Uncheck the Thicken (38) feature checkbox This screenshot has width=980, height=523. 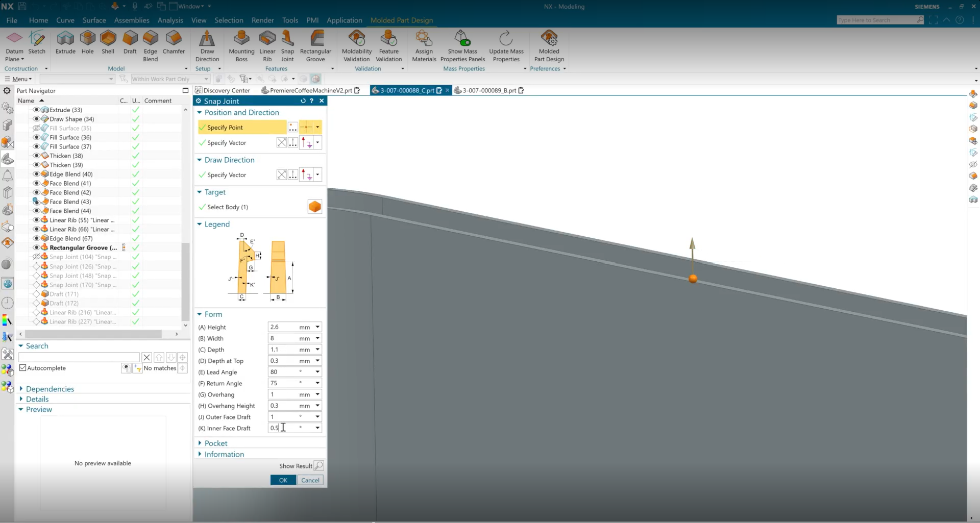point(135,156)
